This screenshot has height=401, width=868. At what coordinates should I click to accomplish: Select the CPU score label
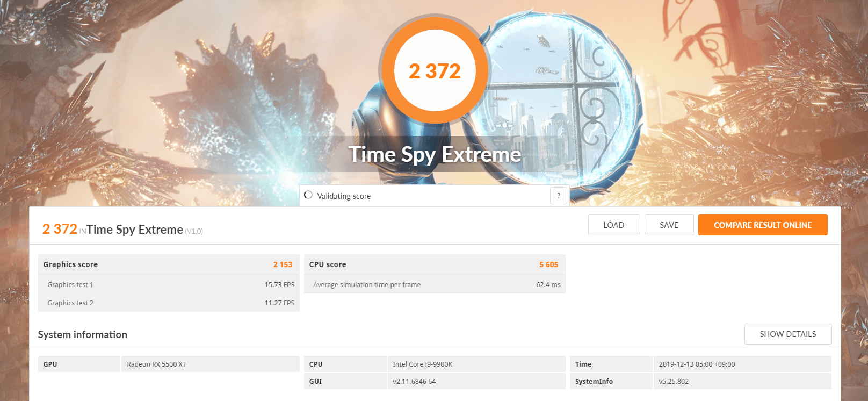(x=328, y=264)
